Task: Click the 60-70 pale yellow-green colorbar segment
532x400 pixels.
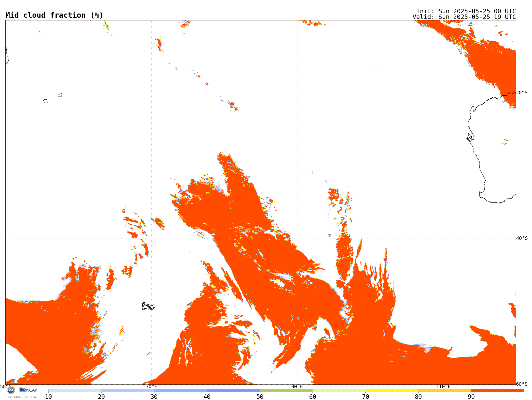Action: click(339, 391)
